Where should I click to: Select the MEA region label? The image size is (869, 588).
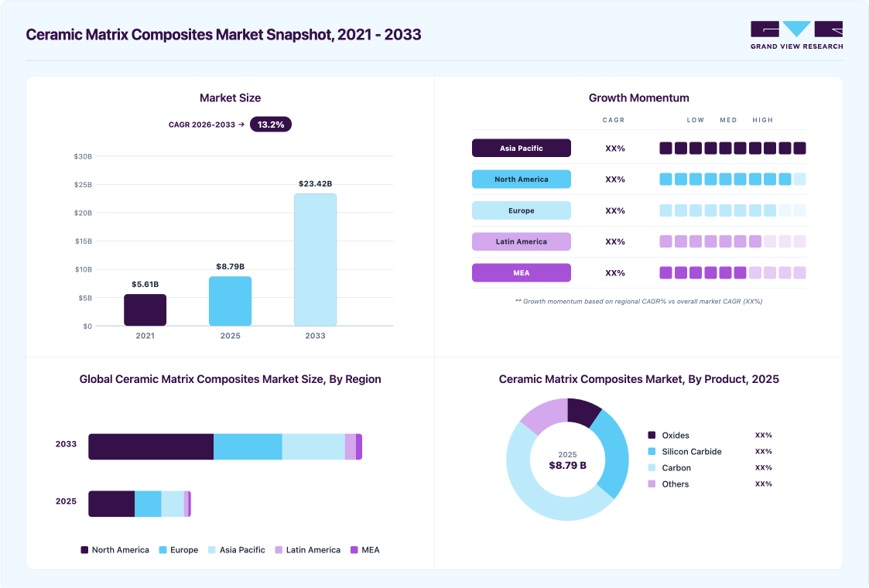pos(521,272)
